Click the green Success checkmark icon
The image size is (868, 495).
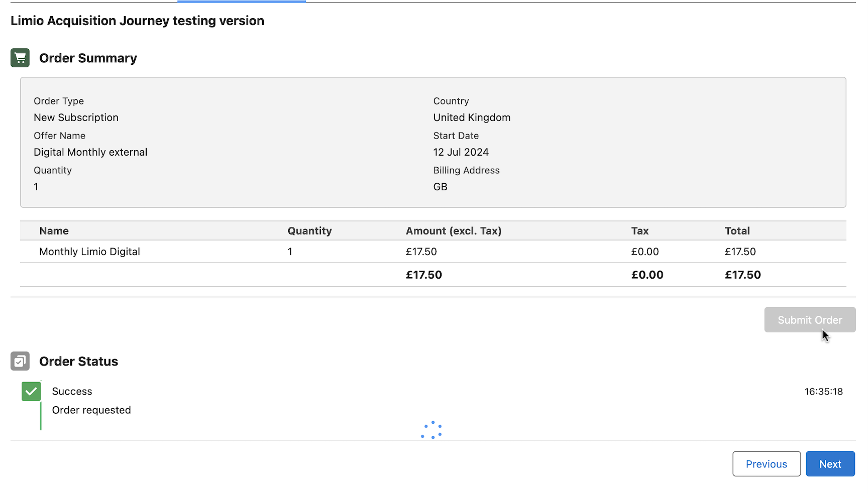point(31,391)
